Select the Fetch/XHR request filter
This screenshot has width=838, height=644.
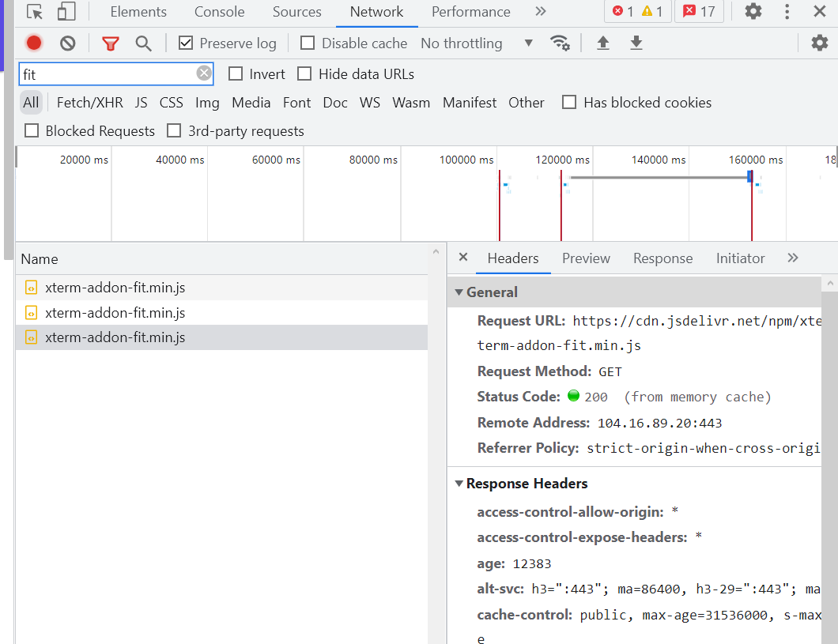point(89,103)
